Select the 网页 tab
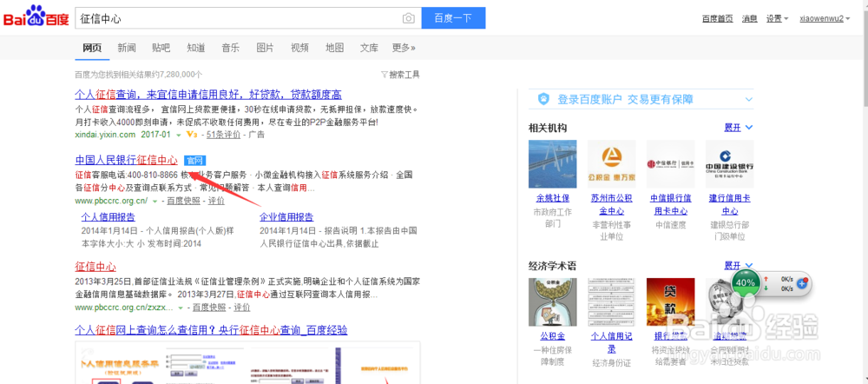The width and height of the screenshot is (868, 384). (x=92, y=48)
